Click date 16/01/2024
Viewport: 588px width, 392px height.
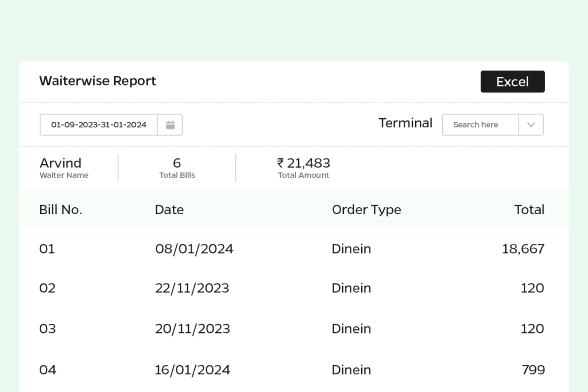192,370
